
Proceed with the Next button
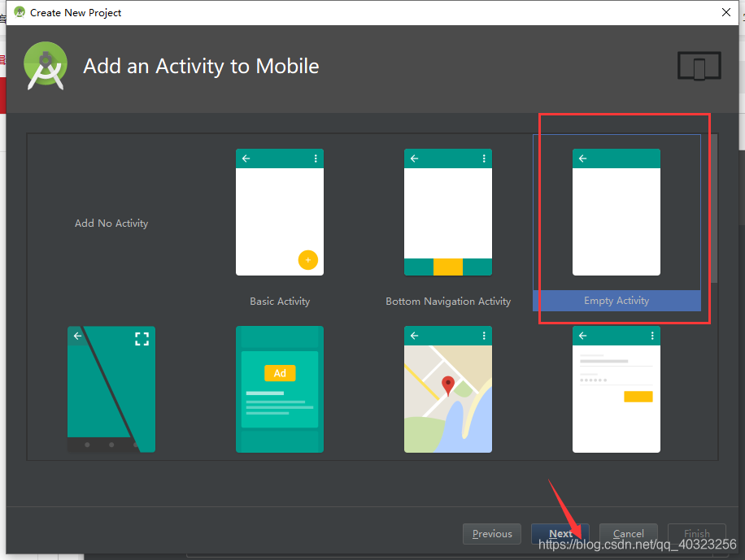coord(560,534)
